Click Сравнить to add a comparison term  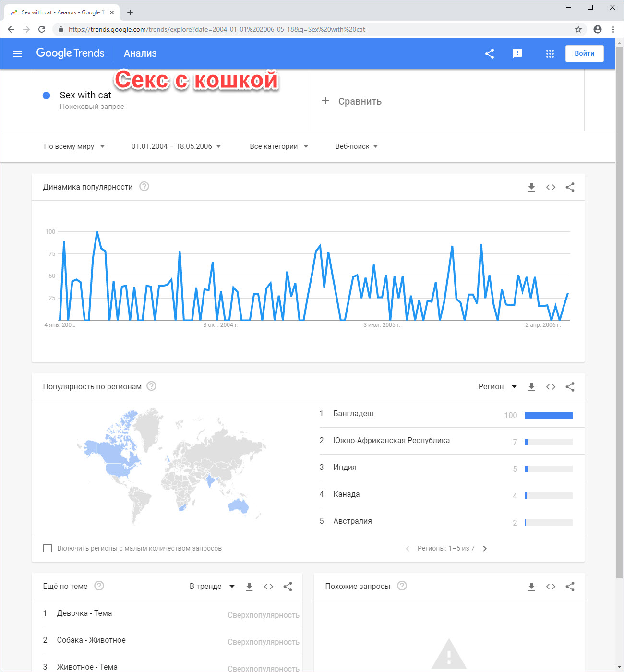point(352,101)
